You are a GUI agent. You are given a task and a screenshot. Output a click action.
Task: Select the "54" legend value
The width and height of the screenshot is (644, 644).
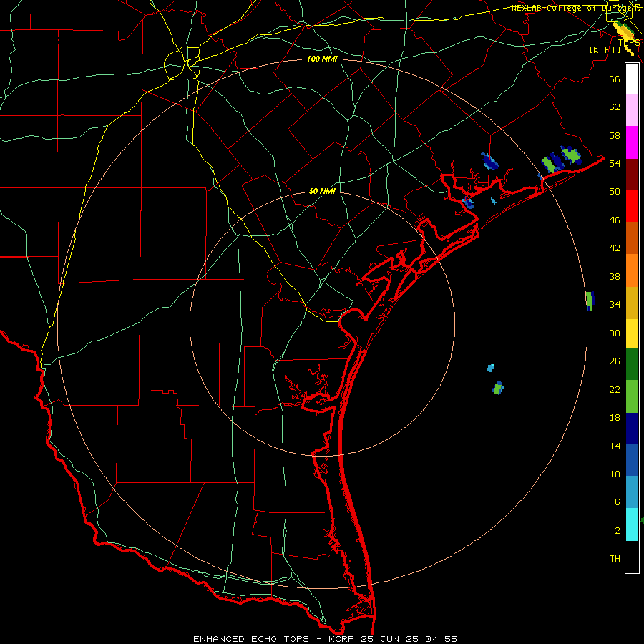coord(615,163)
